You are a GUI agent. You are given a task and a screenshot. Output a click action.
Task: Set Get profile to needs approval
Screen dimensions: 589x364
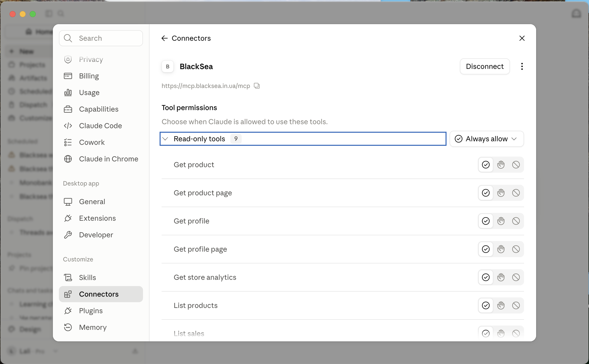click(501, 221)
